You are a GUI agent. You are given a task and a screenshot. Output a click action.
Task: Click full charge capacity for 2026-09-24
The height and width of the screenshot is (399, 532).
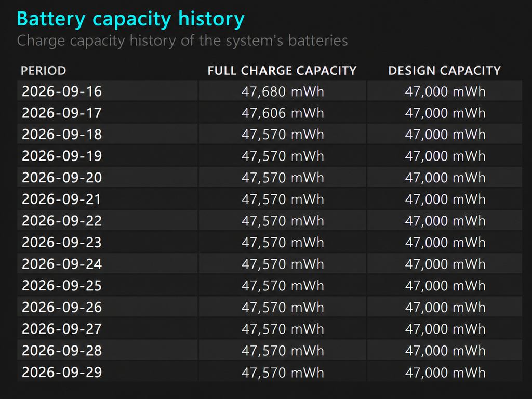pos(283,264)
